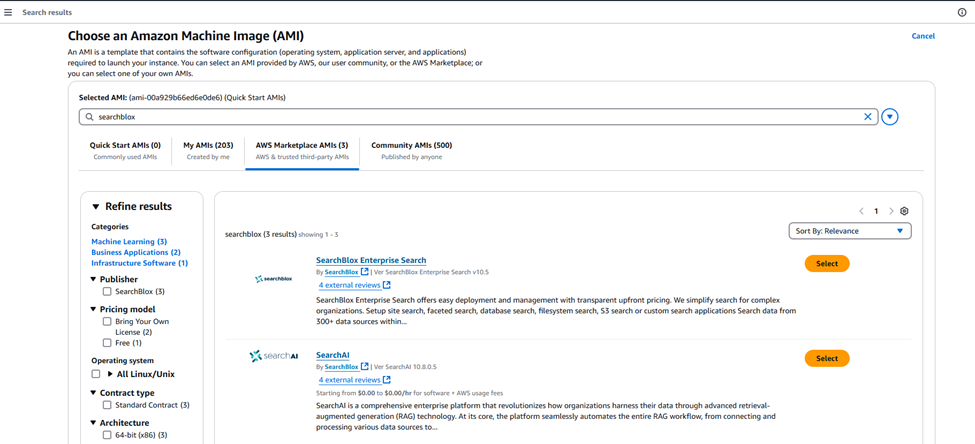Check Bring Your Own License checkbox

[107, 321]
